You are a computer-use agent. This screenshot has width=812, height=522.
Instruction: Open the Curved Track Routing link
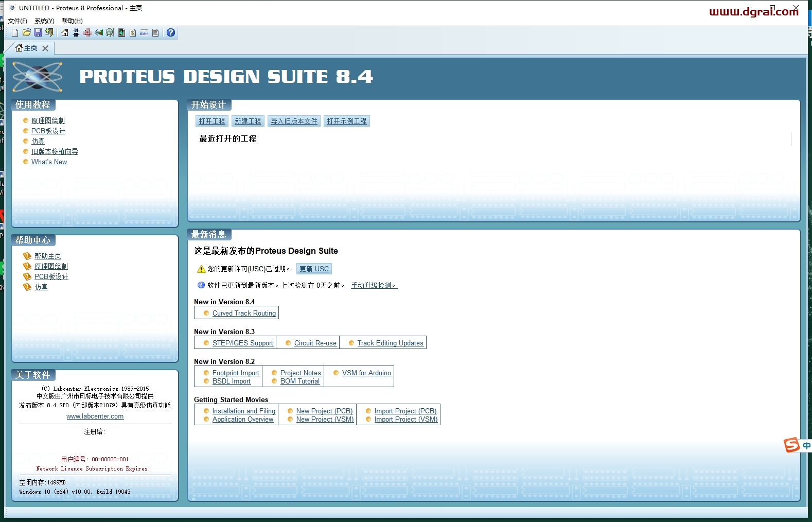click(x=244, y=313)
